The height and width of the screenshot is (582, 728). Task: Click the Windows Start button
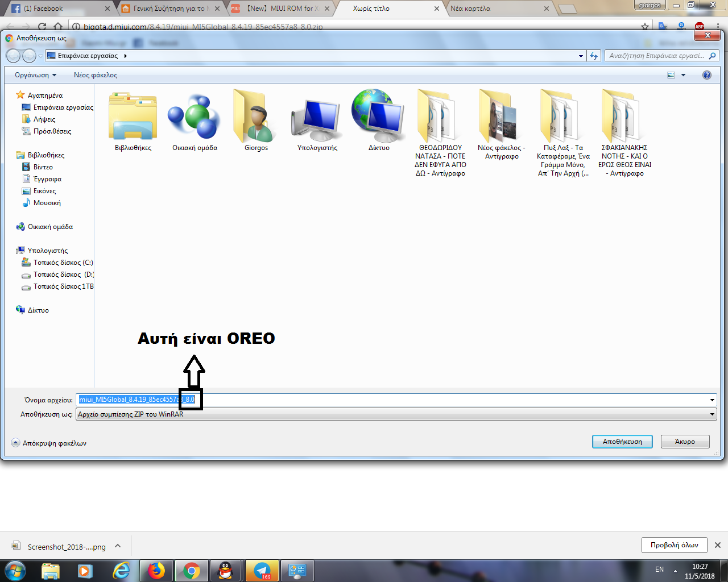click(x=15, y=570)
